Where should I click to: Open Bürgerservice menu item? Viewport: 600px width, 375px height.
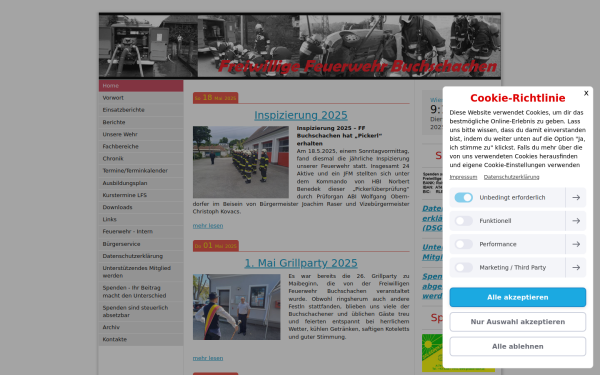coord(141,244)
